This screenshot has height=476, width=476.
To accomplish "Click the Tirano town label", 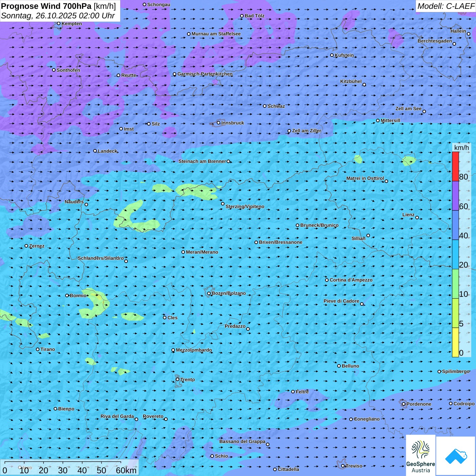I will click(x=48, y=349).
